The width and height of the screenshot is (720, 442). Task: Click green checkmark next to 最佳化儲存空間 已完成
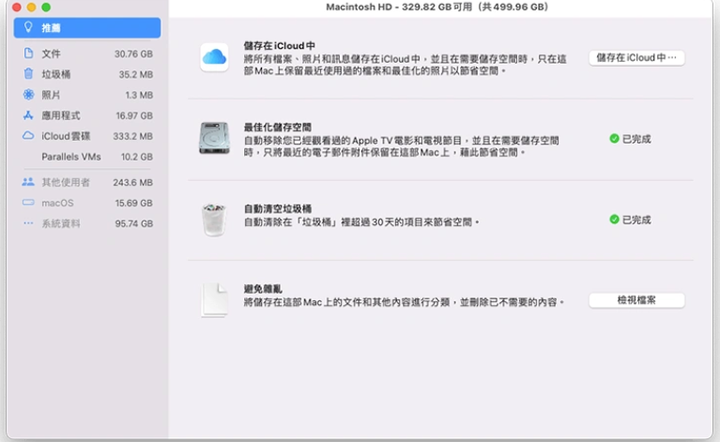click(x=614, y=139)
